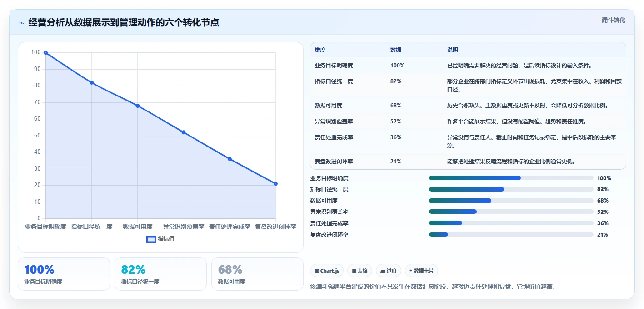This screenshot has height=309, width=644.
Task: Click the 进度 tag chip
Action: pyautogui.click(x=388, y=271)
